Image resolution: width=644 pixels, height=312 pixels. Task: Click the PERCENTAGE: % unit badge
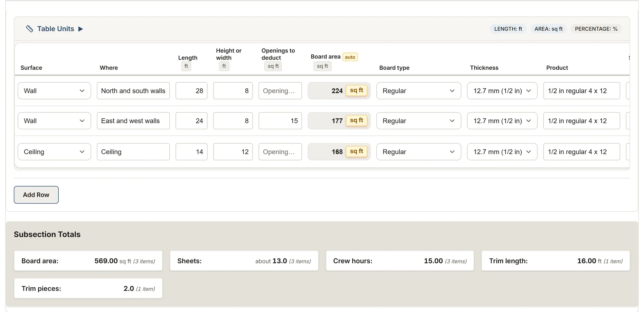596,29
